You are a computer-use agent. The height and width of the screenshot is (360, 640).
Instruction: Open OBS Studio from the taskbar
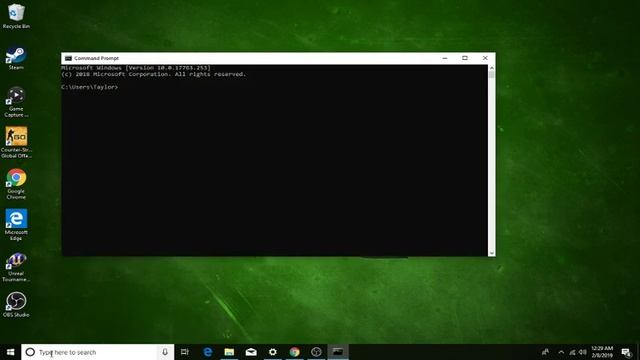(316, 352)
